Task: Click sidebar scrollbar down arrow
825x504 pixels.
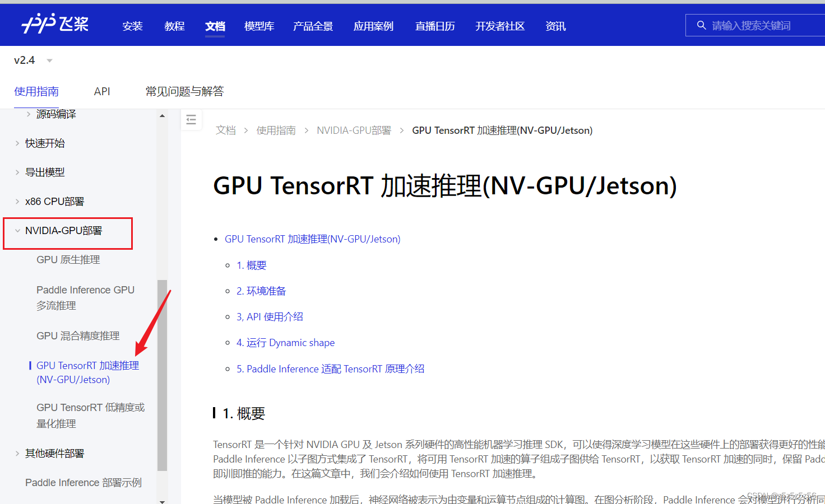Action: click(x=162, y=501)
